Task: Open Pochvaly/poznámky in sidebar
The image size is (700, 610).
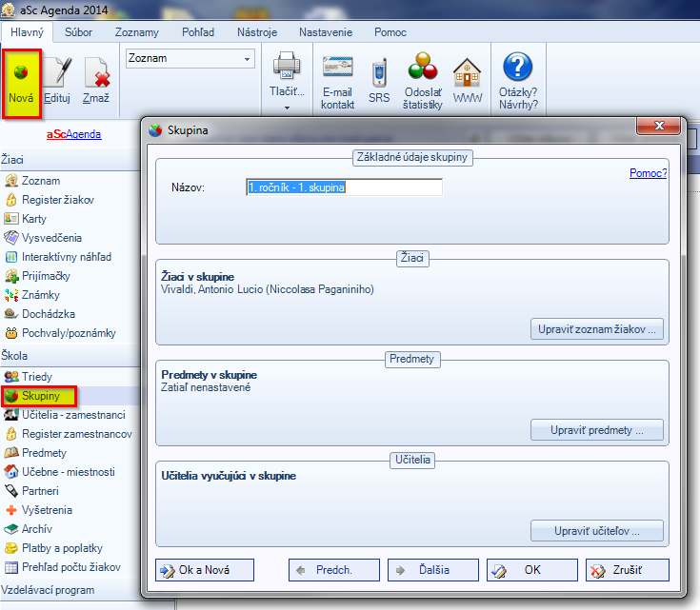Action: (60, 333)
